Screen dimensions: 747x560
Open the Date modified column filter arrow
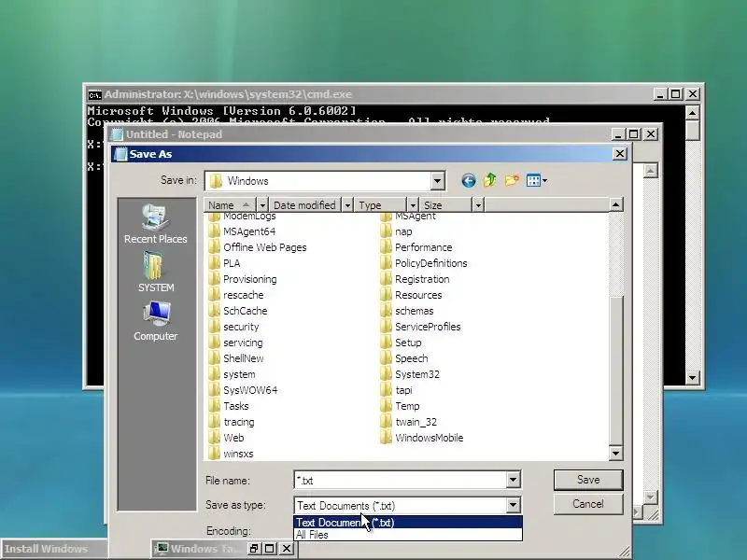click(347, 205)
